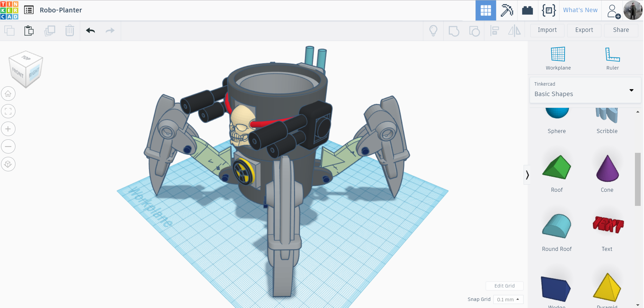Click the Group shapes icon
The width and height of the screenshot is (644, 308).
(x=454, y=31)
